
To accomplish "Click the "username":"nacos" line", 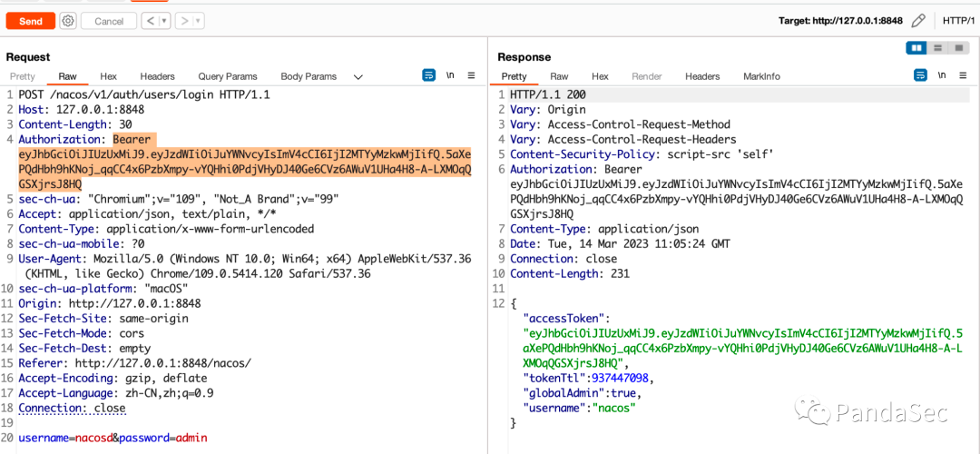I will point(579,409).
